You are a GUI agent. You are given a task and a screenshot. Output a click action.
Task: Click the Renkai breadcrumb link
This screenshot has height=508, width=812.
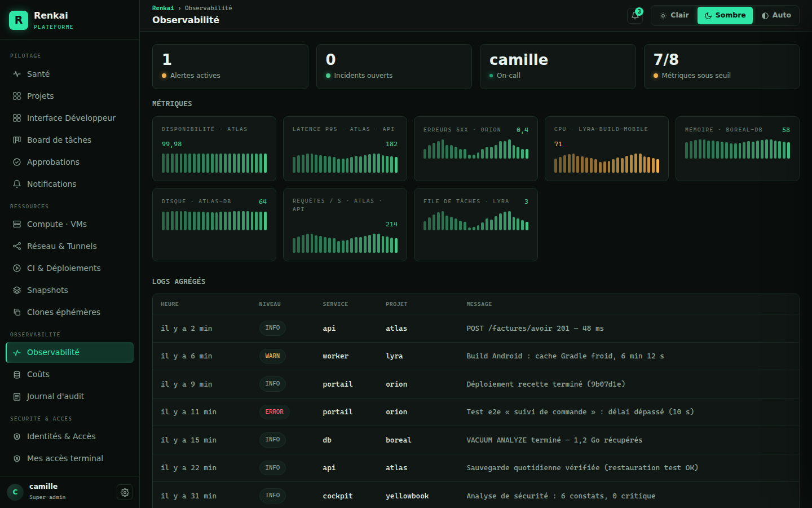[163, 8]
